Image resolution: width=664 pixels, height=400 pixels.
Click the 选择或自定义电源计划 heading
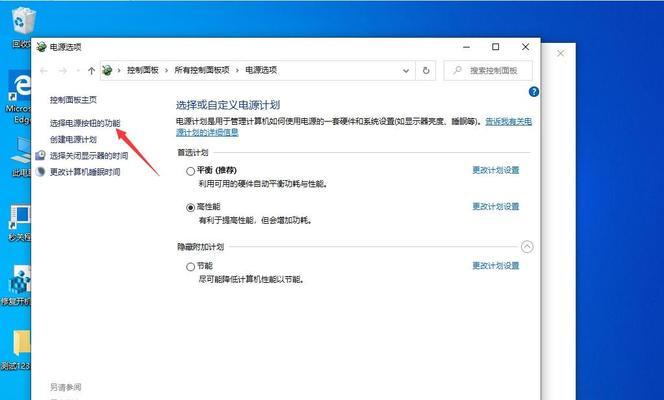[228, 105]
